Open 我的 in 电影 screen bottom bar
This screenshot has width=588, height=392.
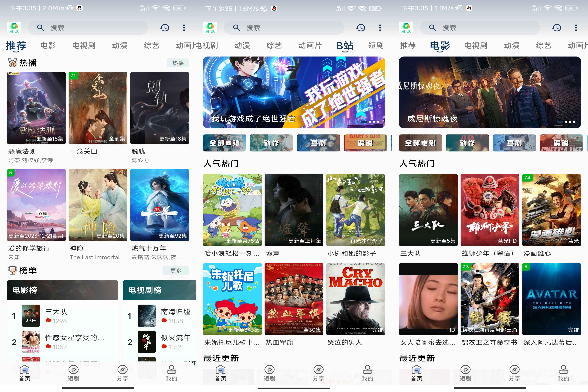pos(563,373)
